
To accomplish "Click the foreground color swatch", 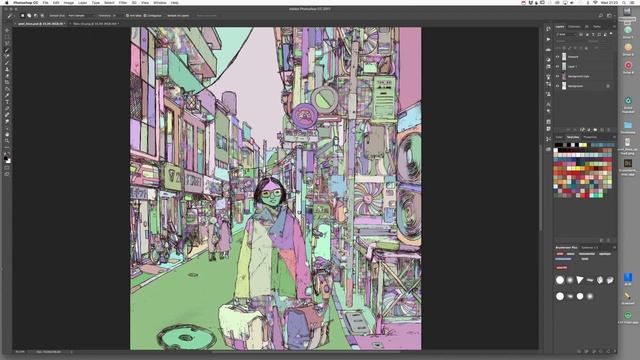I will [x=5, y=158].
